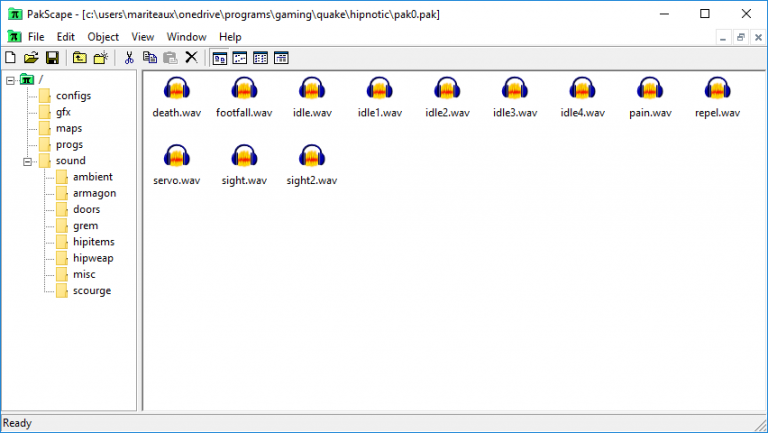Switch to large icons view

point(219,58)
